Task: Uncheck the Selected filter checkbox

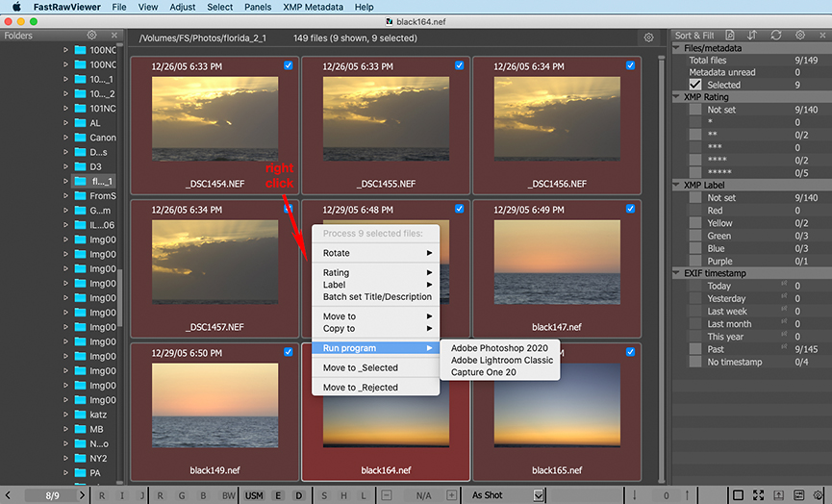Action: click(694, 85)
